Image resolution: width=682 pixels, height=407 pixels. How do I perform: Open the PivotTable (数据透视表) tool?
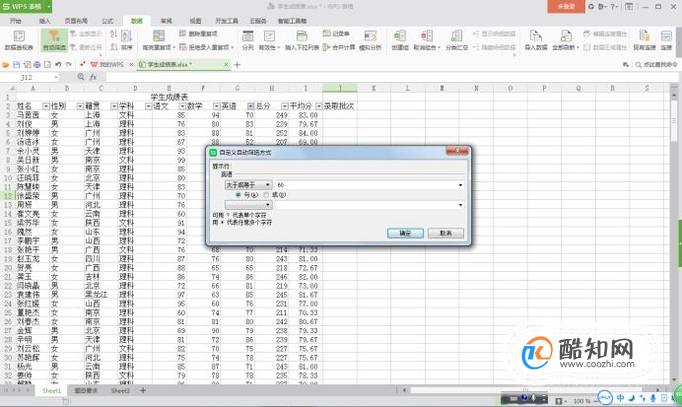tap(19, 40)
